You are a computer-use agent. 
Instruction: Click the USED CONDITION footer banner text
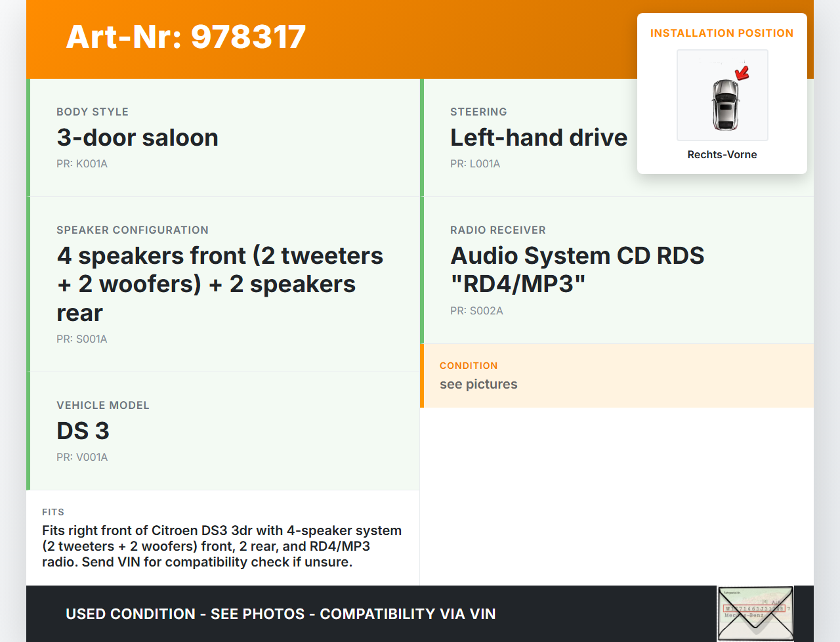click(281, 614)
